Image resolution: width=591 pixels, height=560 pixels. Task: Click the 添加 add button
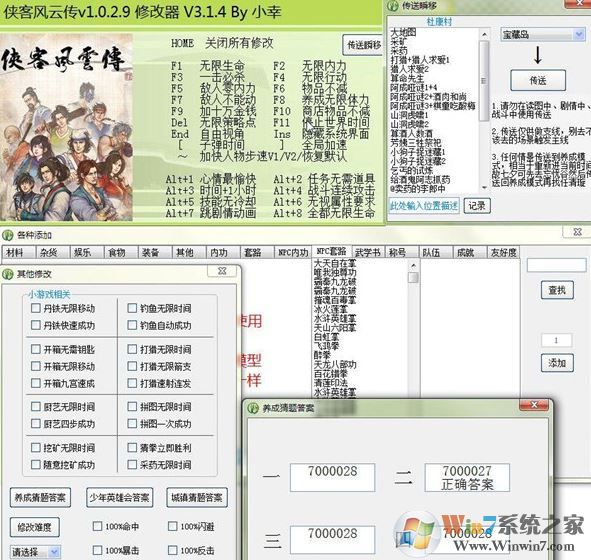point(557,363)
